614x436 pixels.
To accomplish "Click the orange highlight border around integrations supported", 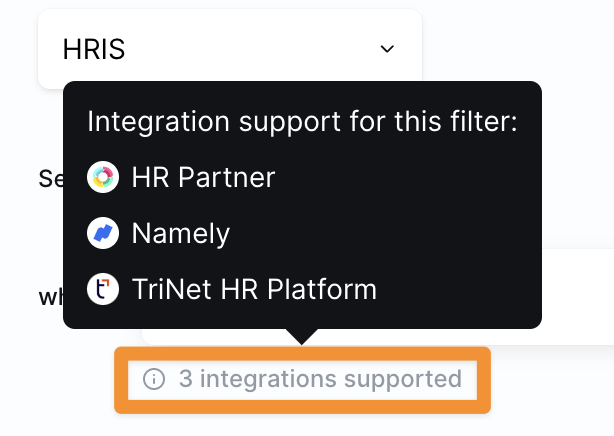I will point(302,405).
